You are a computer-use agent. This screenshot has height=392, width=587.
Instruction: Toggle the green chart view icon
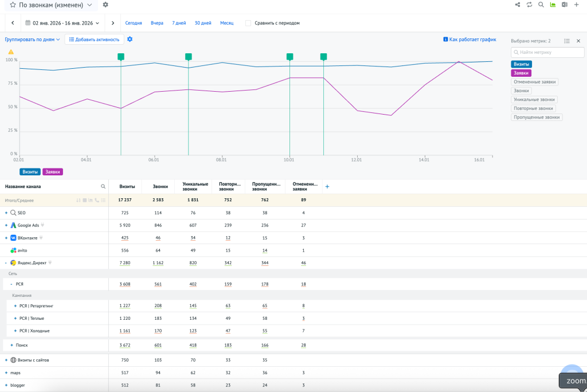click(553, 5)
